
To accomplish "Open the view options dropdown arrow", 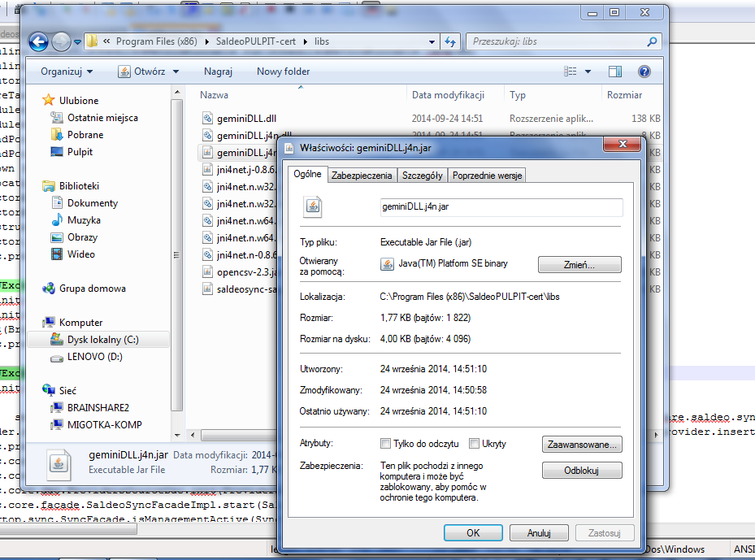I will coord(588,72).
